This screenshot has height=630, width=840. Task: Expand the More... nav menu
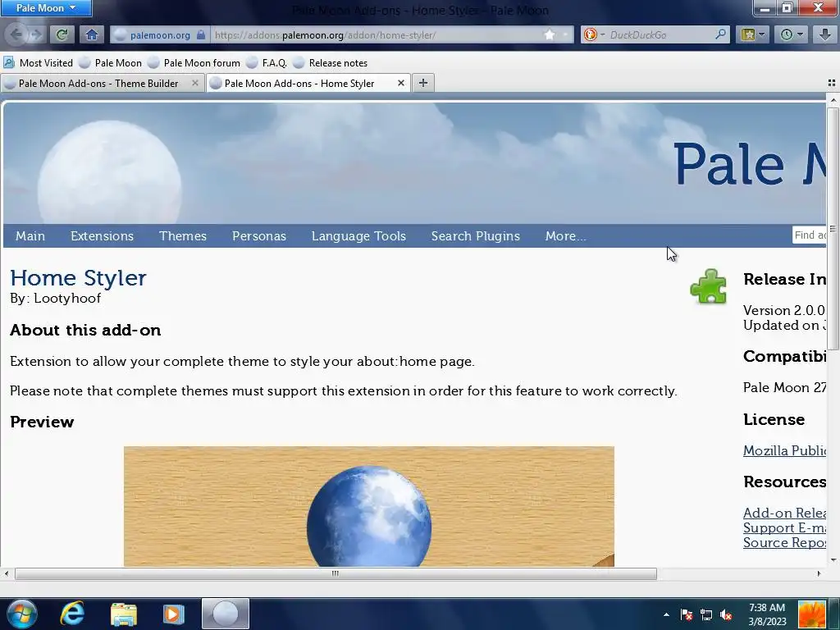click(x=565, y=235)
